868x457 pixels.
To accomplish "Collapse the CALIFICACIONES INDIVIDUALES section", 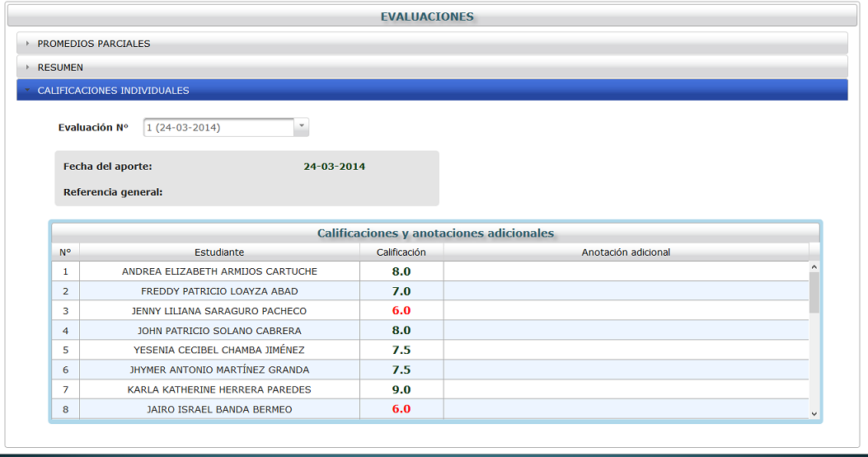I will click(x=432, y=90).
